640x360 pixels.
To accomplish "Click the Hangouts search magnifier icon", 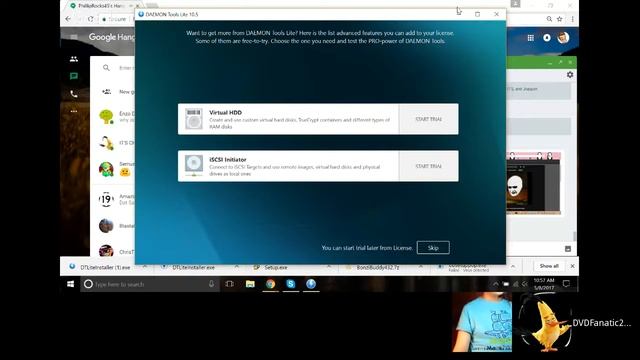I will click(x=106, y=68).
